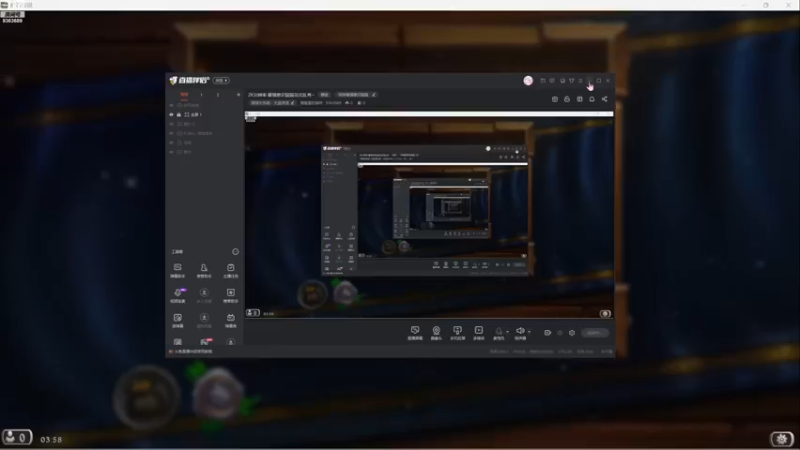Open the TV-shaped tool in toolbox
Screen dimensions: 800x450
coord(231,320)
